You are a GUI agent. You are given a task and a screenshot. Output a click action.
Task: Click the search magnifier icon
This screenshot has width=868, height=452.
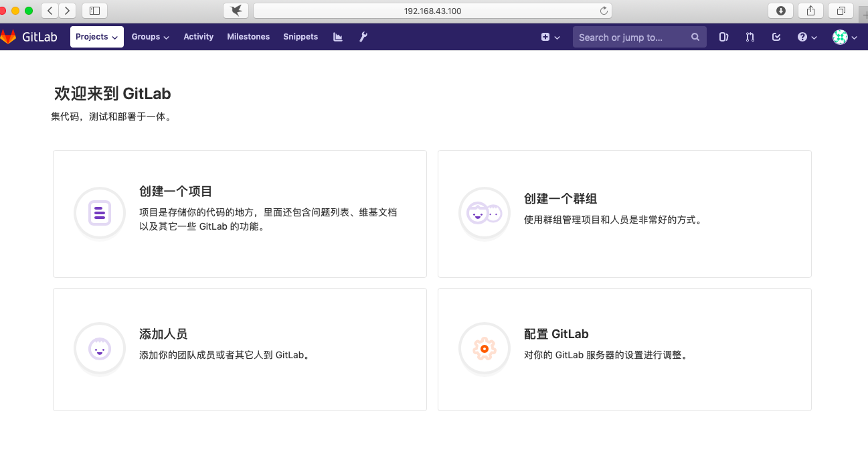coord(695,37)
